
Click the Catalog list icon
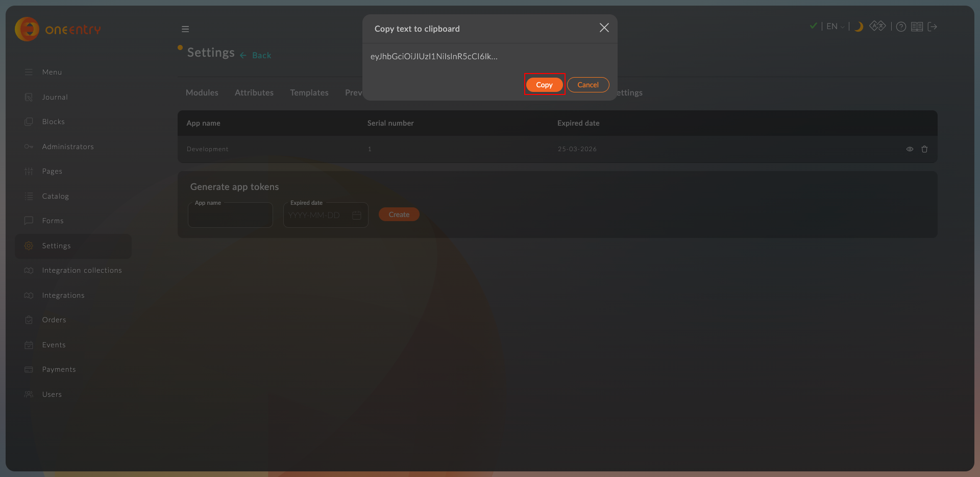tap(29, 196)
